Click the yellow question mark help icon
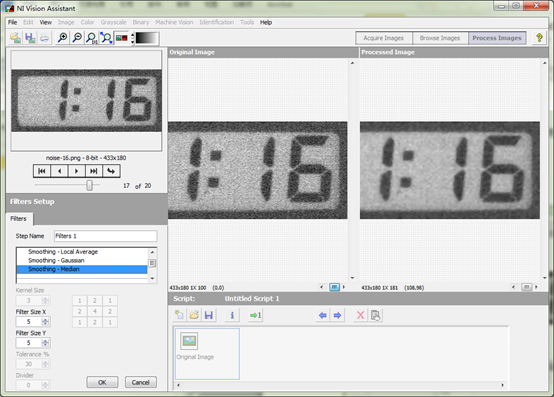Viewport: 554px width, 397px height. click(539, 38)
